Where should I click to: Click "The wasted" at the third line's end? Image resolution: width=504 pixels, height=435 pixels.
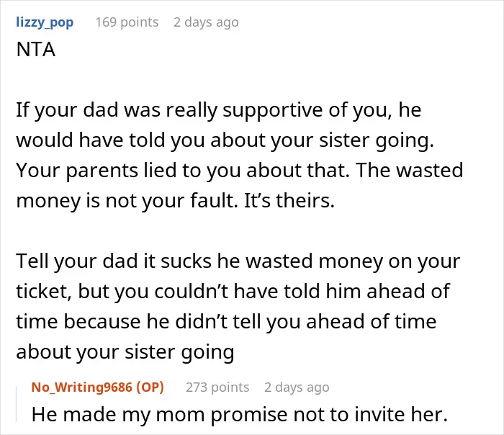coord(410,170)
